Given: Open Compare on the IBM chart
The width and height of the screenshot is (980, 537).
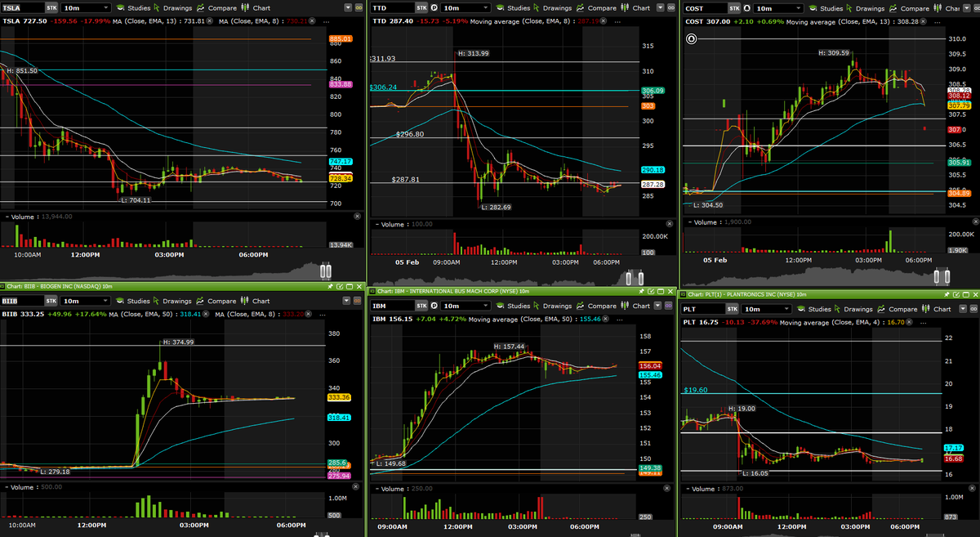Looking at the screenshot, I should point(596,306).
